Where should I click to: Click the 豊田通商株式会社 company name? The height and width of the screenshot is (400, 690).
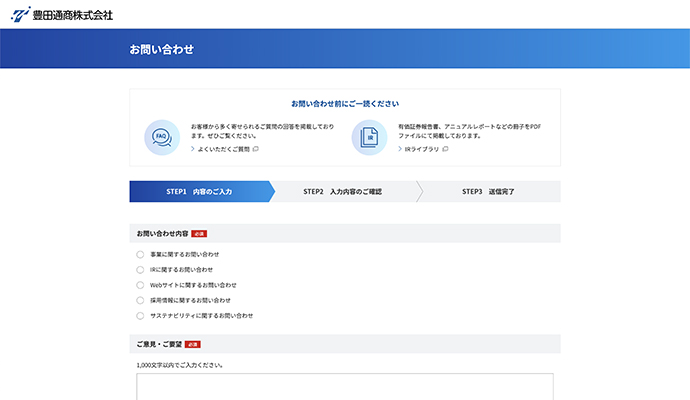[72, 15]
